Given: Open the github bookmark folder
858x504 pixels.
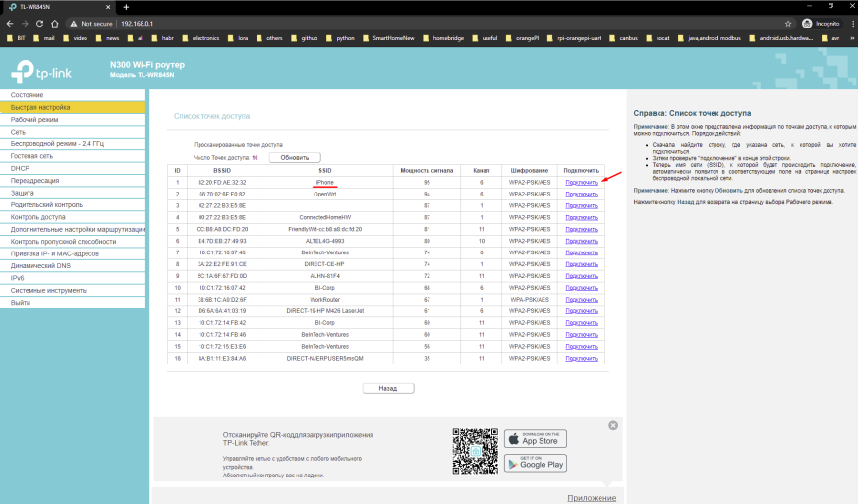Looking at the screenshot, I should (305, 38).
